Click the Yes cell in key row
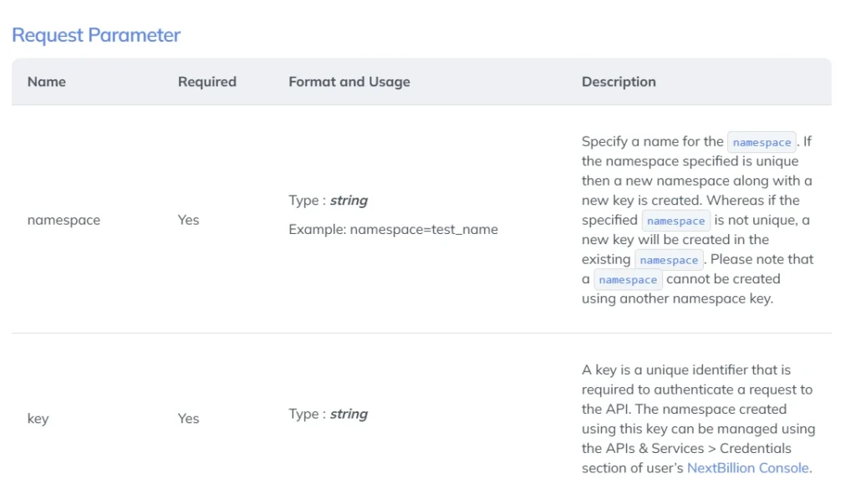This screenshot has width=856, height=504. [188, 419]
